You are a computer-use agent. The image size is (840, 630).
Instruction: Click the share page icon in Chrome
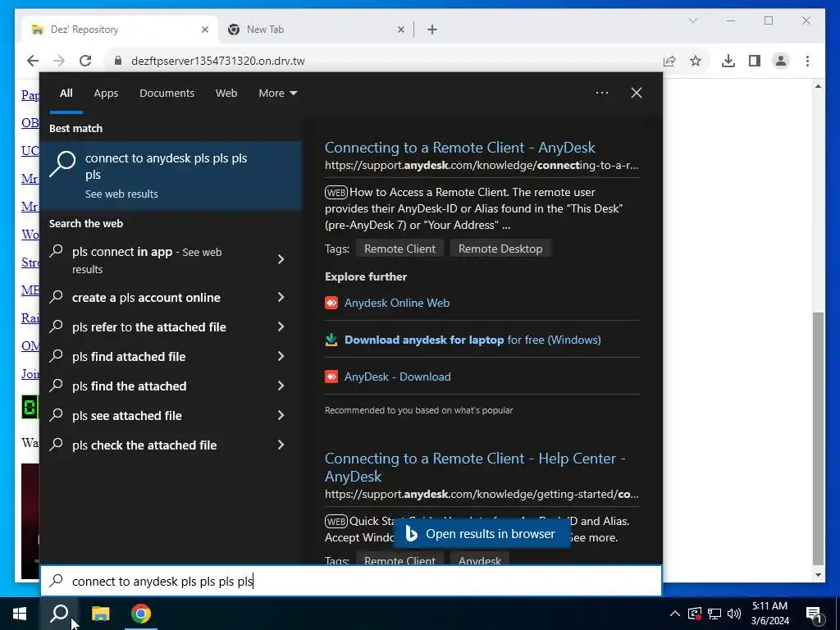(x=669, y=61)
